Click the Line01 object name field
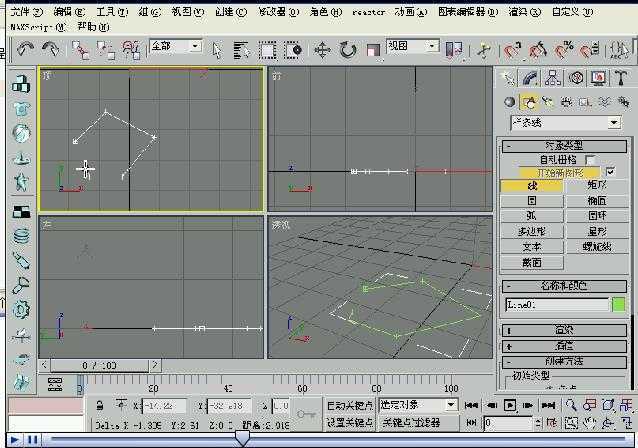 pyautogui.click(x=557, y=305)
